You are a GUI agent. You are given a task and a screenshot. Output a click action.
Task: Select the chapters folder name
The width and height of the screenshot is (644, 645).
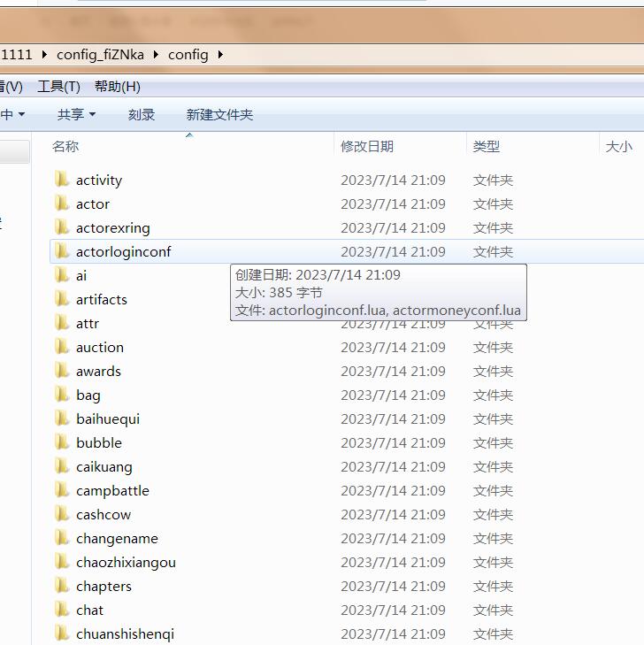(x=104, y=587)
